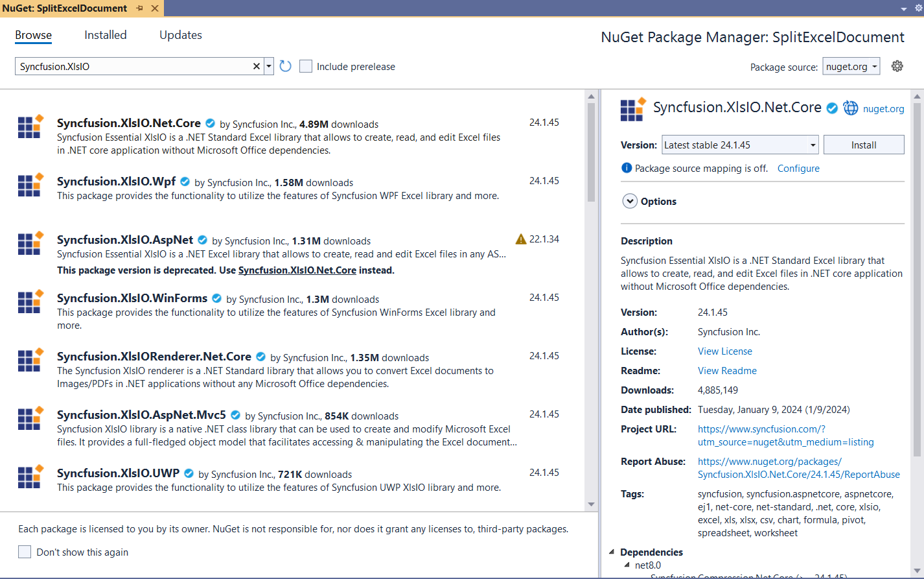Open the View License link
This screenshot has height=579, width=924.
click(x=724, y=351)
